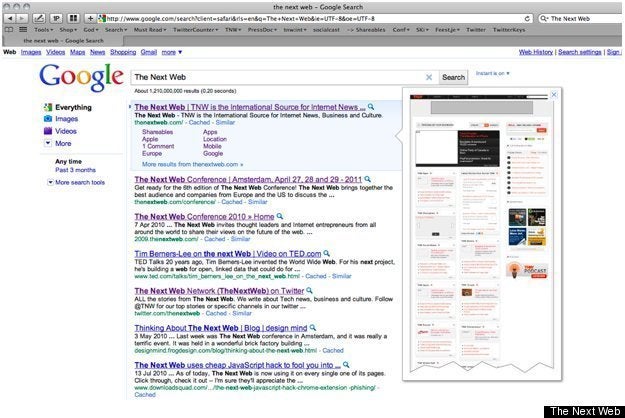
Task: Click the two-column view toolbar button
Action: (x=73, y=18)
